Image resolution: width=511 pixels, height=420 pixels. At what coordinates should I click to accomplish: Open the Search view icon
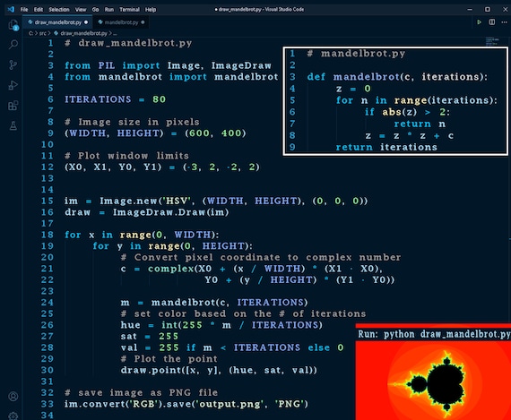click(x=13, y=44)
